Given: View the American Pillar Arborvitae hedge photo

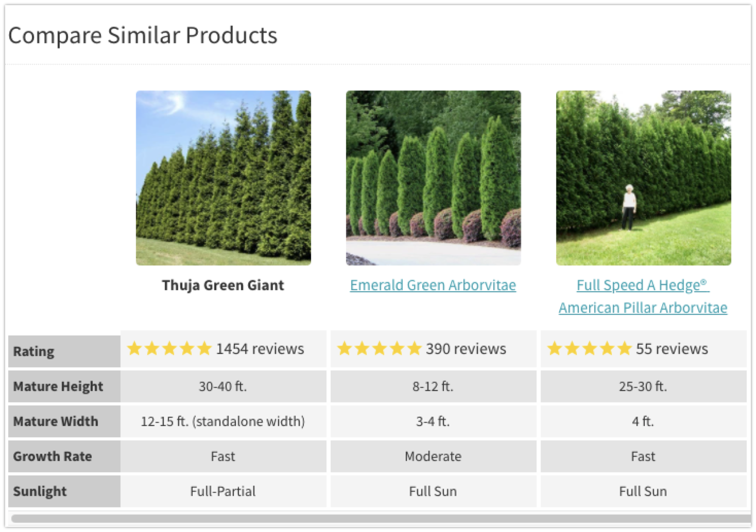Looking at the screenshot, I should 643,178.
